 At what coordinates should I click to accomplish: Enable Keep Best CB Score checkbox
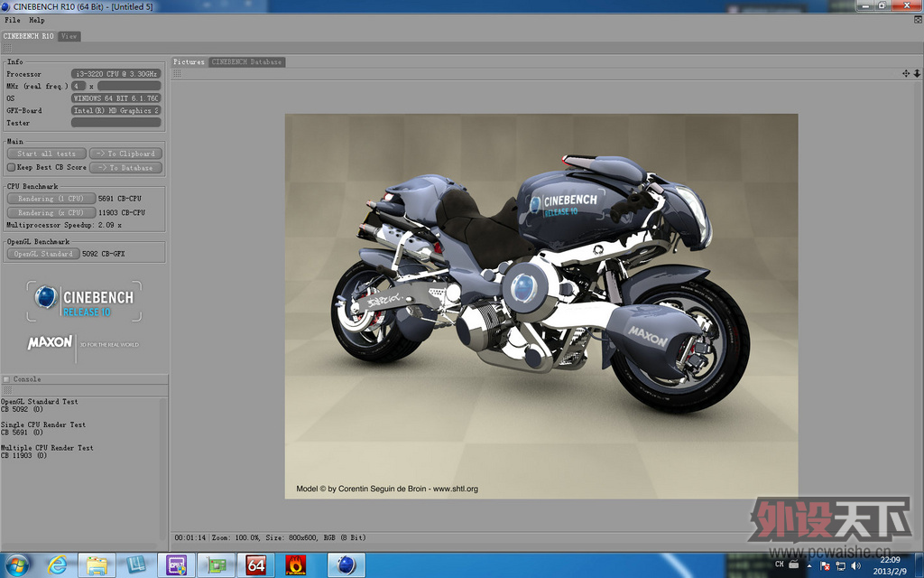[x=11, y=167]
